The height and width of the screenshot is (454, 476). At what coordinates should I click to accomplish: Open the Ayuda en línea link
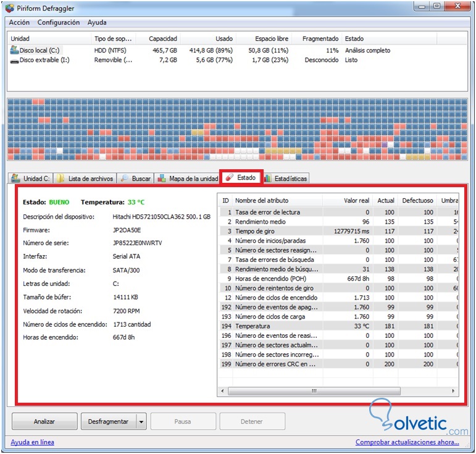point(32,442)
